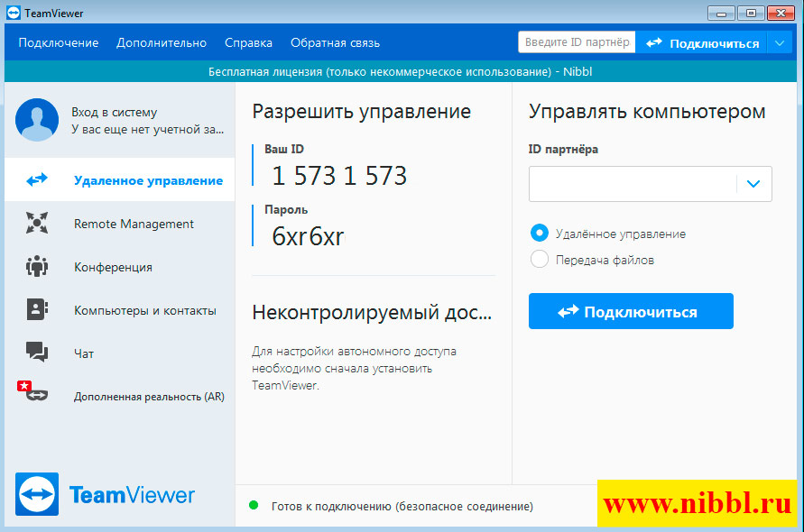
Task: Switch to Remote Management section
Action: [120, 224]
